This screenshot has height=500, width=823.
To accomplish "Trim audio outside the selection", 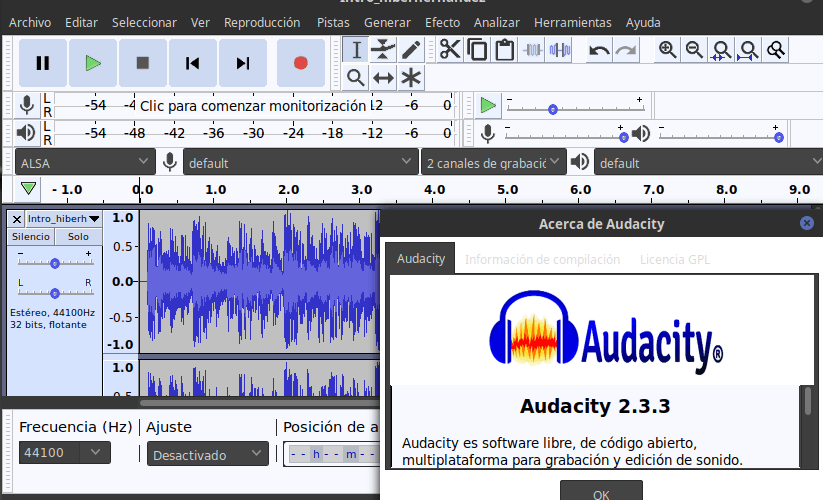I will click(x=532, y=50).
